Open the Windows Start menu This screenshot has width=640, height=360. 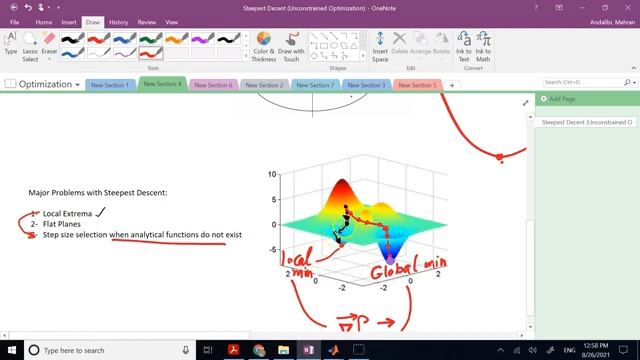click(x=12, y=350)
